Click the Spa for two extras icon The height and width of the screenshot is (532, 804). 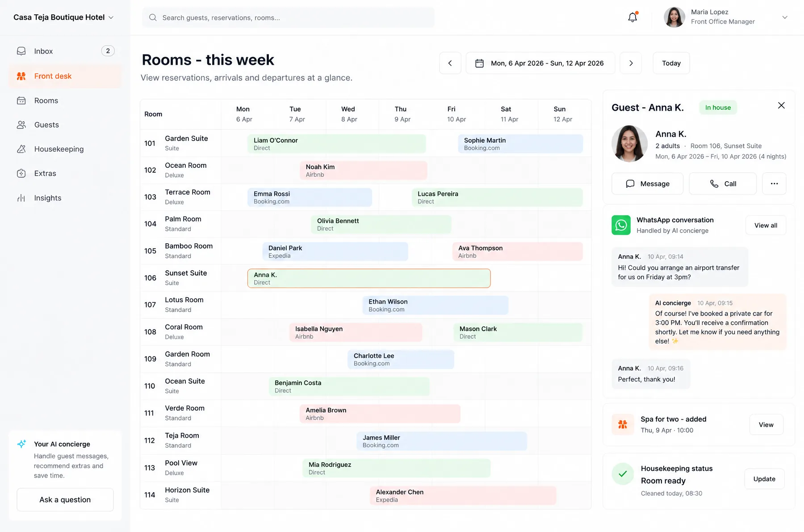(623, 424)
